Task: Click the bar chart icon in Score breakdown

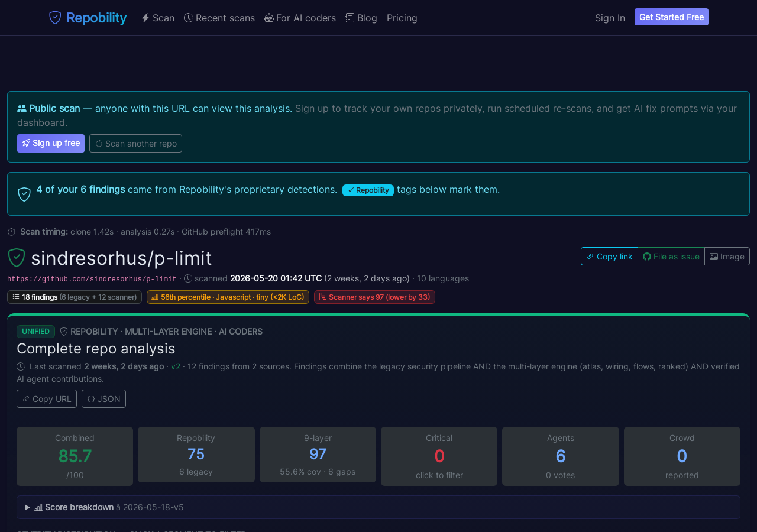Action: click(38, 507)
